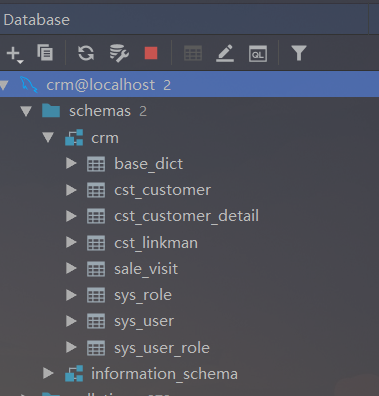Image resolution: width=379 pixels, height=396 pixels.
Task: Select the sys_user_role table name
Action: [162, 348]
